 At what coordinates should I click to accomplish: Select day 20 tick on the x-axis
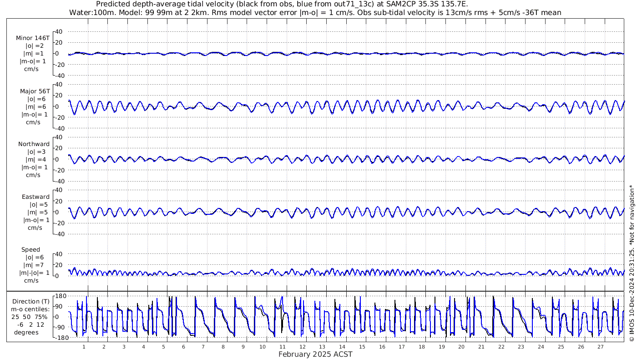click(x=461, y=347)
